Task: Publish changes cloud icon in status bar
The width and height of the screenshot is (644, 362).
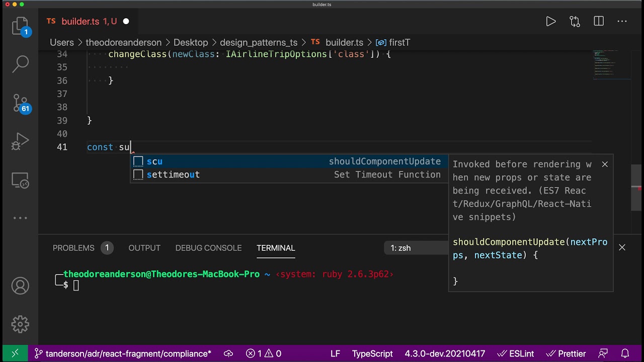Action: click(x=228, y=353)
